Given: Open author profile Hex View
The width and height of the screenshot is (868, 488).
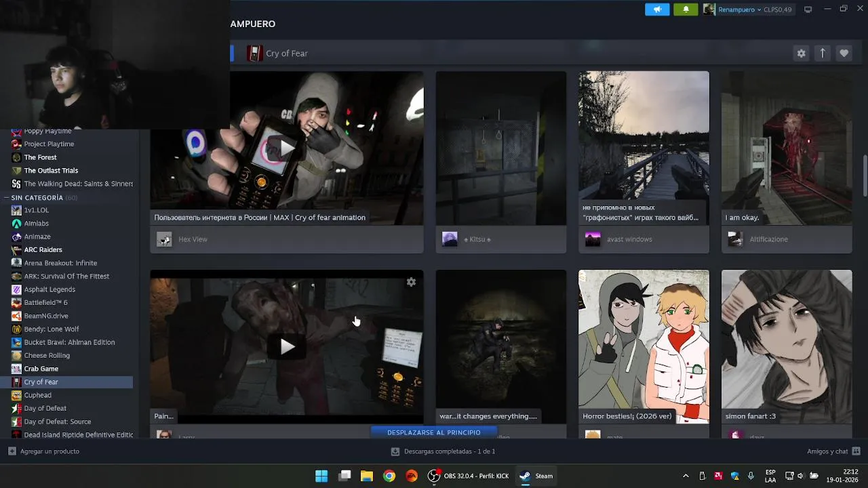Looking at the screenshot, I should click(x=193, y=239).
